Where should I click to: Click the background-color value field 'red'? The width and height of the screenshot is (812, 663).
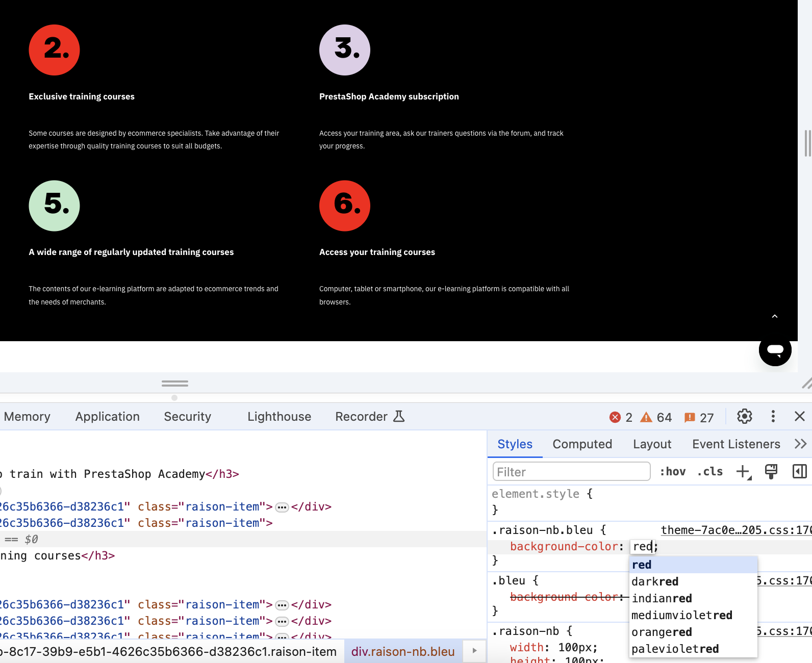tap(643, 547)
